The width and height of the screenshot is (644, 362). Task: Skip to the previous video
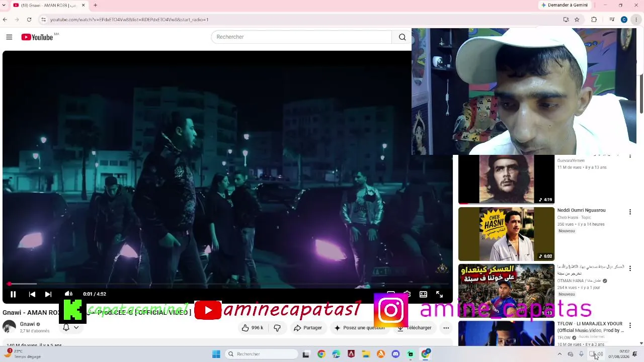[32, 294]
